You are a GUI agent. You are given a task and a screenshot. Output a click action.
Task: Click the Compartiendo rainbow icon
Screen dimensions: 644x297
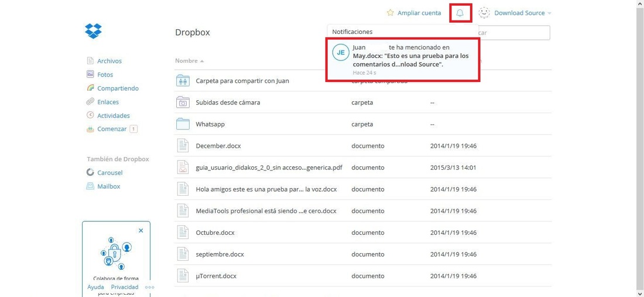90,88
